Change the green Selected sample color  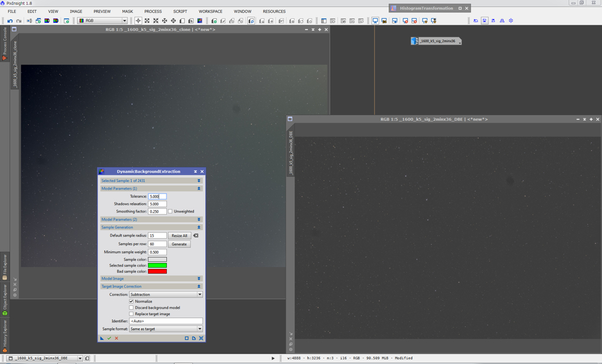click(158, 265)
